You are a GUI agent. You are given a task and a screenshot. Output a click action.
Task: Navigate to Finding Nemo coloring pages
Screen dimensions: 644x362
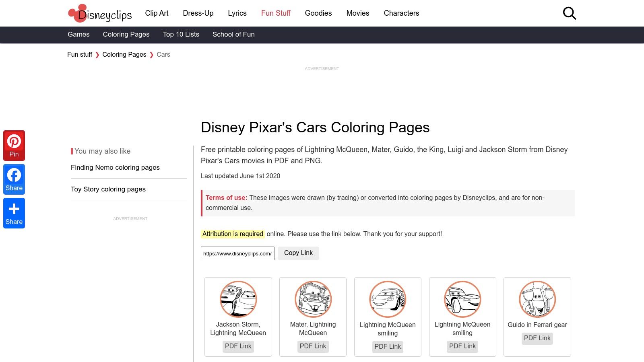tap(115, 167)
